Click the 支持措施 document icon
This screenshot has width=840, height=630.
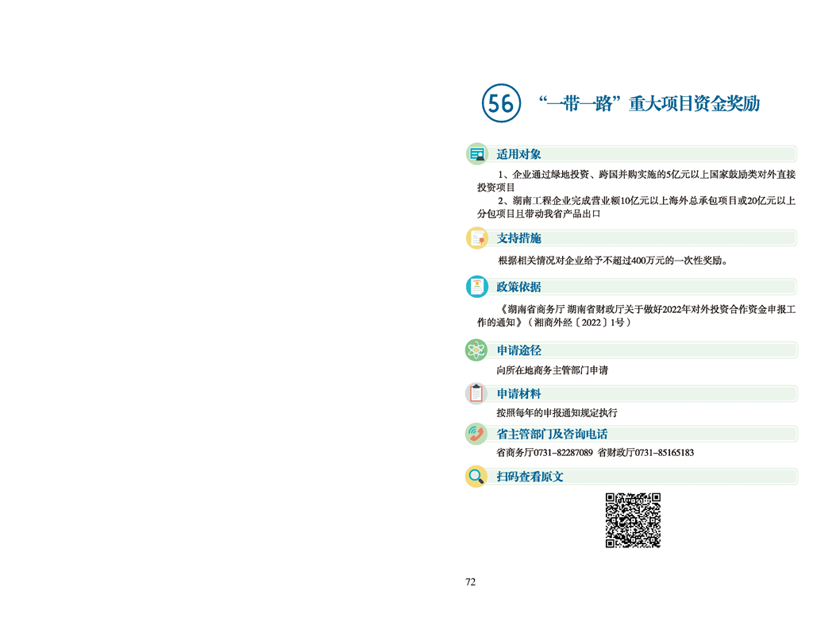point(477,238)
